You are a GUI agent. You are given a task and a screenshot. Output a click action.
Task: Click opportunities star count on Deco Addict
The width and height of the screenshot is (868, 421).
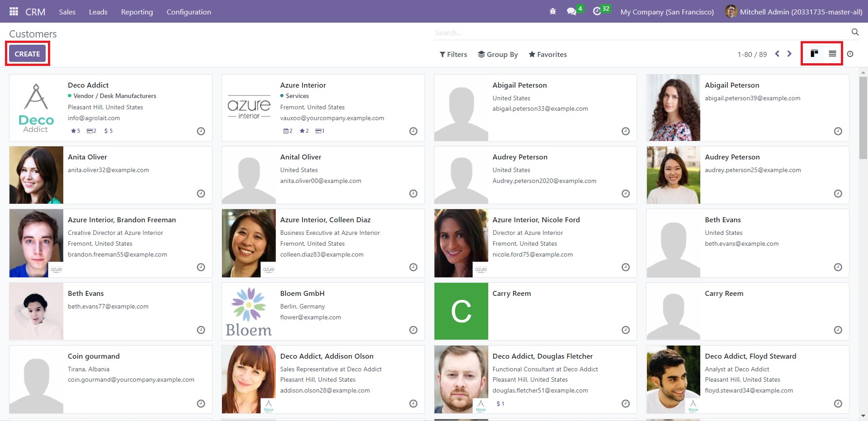75,131
